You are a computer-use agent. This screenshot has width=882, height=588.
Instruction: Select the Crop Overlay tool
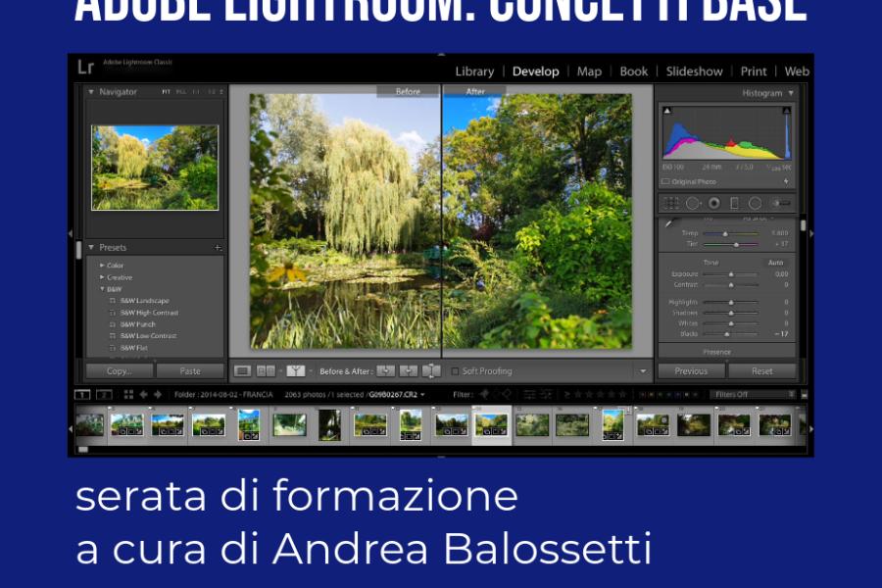670,203
